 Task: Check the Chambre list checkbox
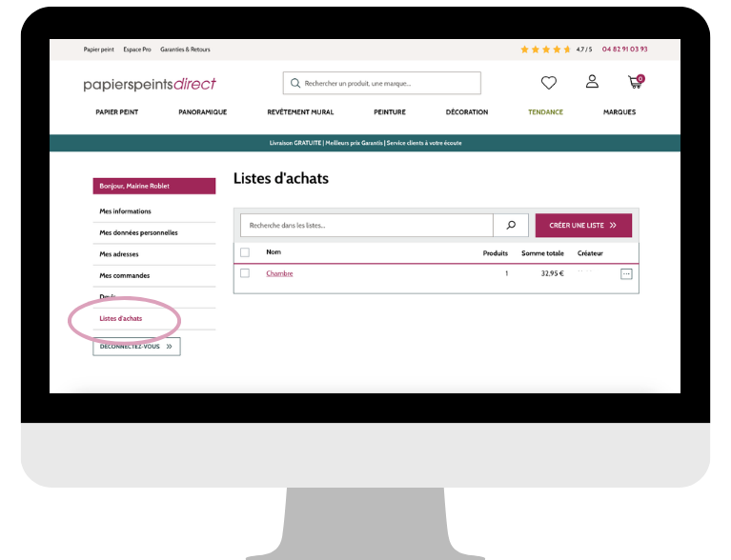tap(245, 273)
